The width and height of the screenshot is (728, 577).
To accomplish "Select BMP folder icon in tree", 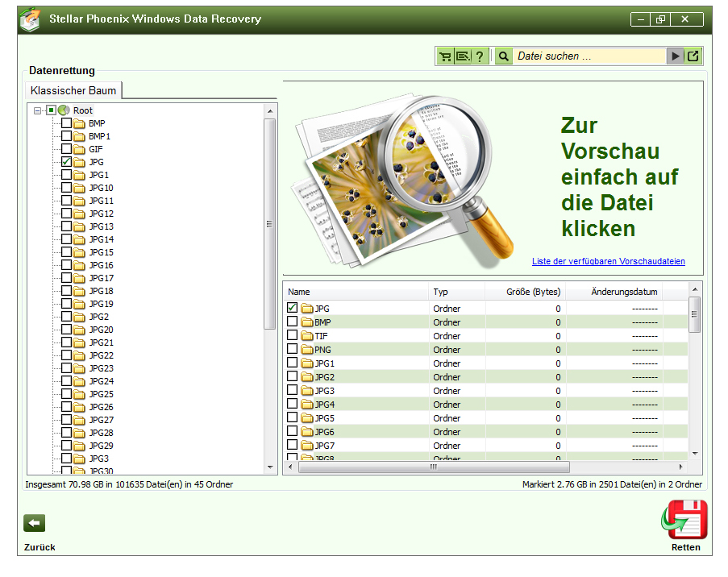I will tap(79, 123).
